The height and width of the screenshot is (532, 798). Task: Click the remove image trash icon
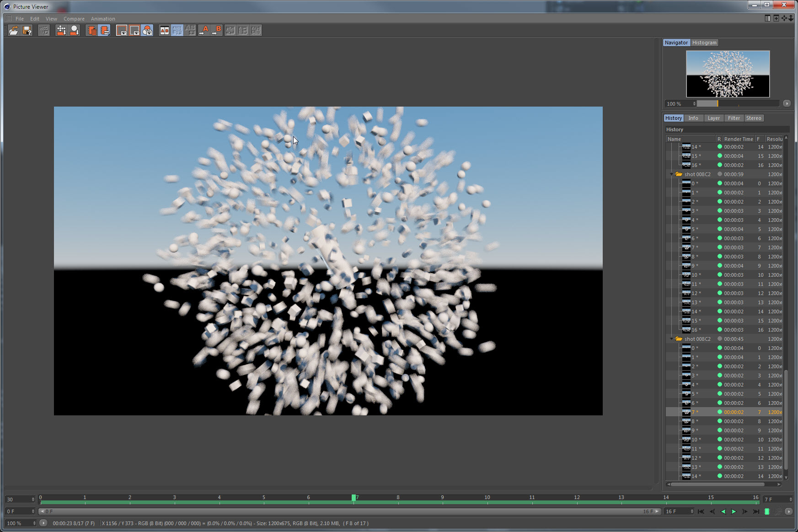(x=92, y=31)
